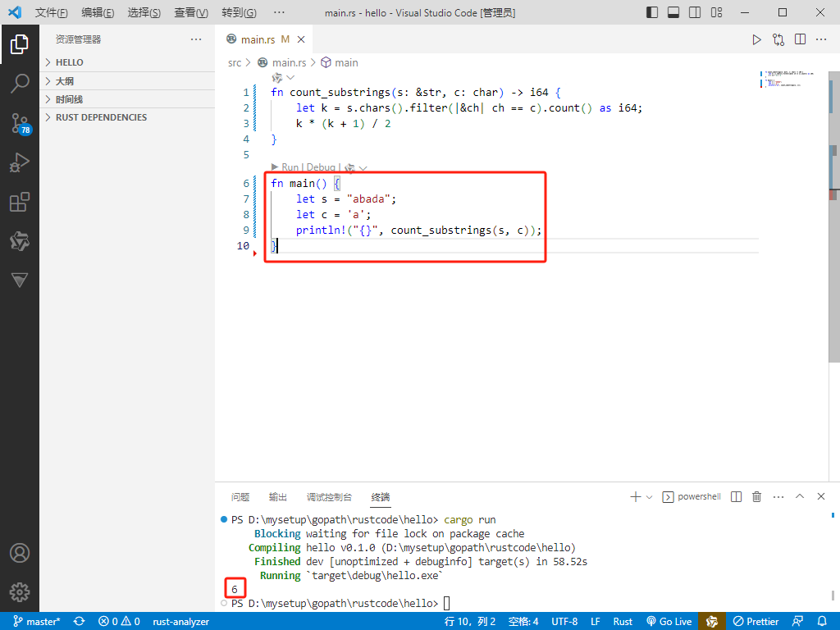Click the feedback icon in status bar
Viewport: 840px width, 630px height.
(x=797, y=621)
